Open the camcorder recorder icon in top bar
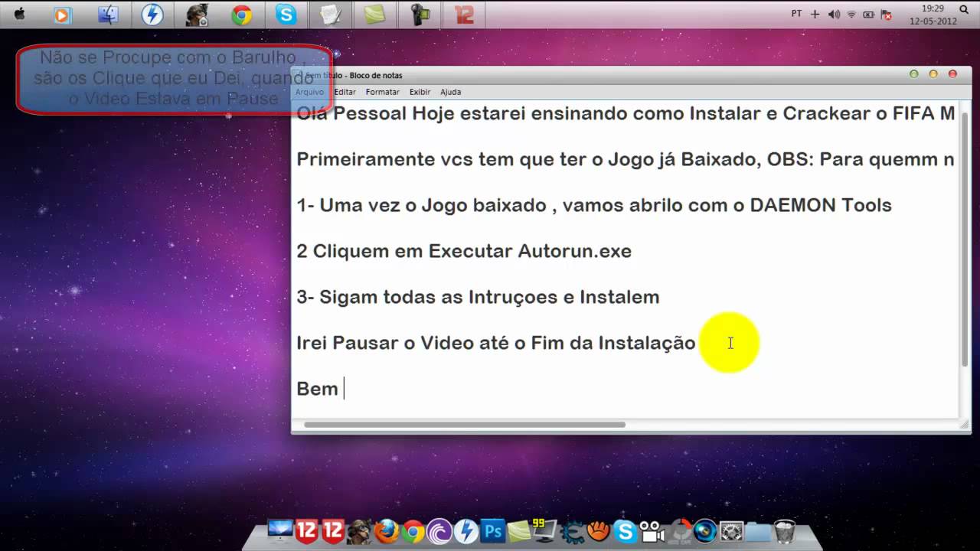This screenshot has height=551, width=980. [x=420, y=14]
